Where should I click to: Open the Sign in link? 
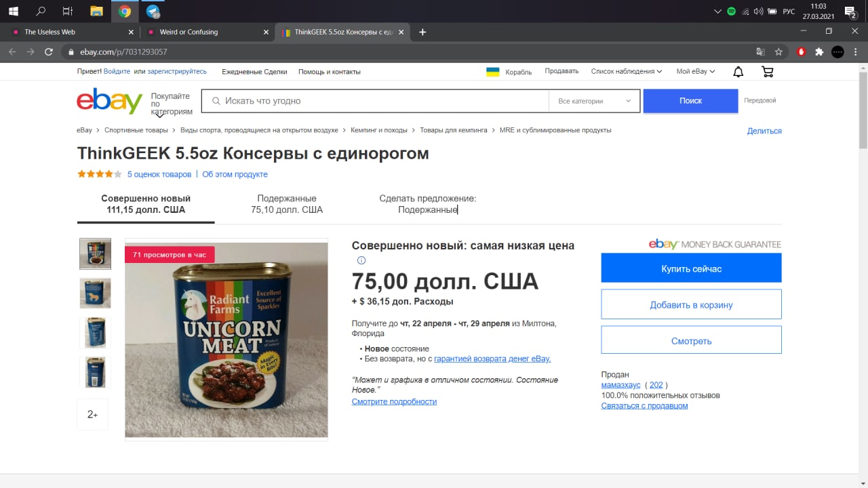[117, 72]
